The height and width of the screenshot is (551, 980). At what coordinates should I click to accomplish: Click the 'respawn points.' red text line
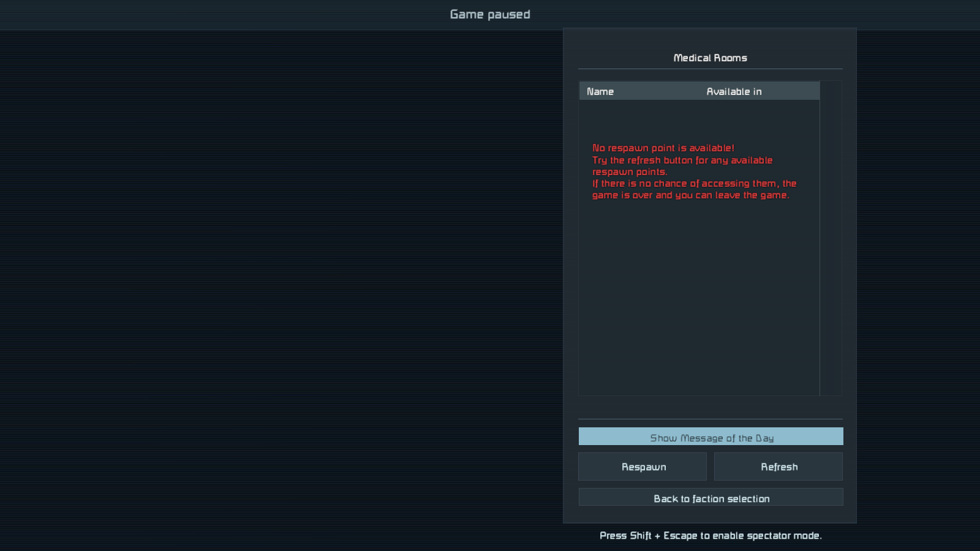pos(630,172)
